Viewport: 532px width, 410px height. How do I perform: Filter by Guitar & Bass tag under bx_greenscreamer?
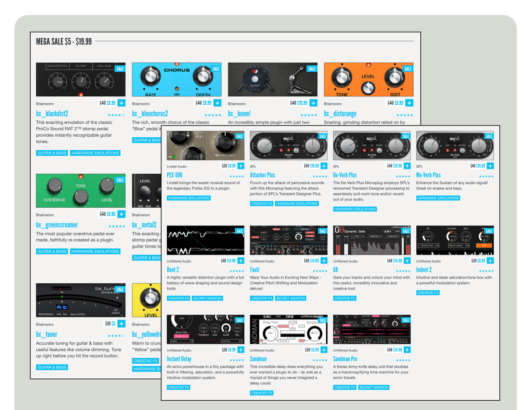[x=52, y=251]
